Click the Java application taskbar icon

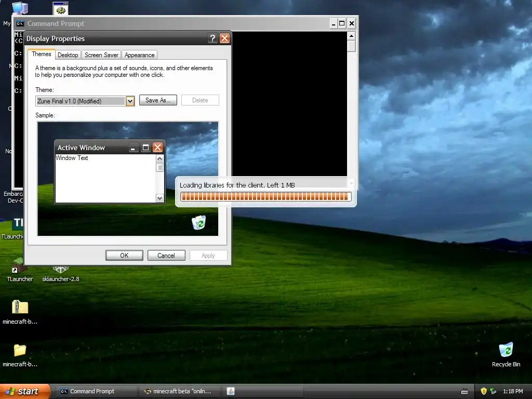pyautogui.click(x=231, y=391)
